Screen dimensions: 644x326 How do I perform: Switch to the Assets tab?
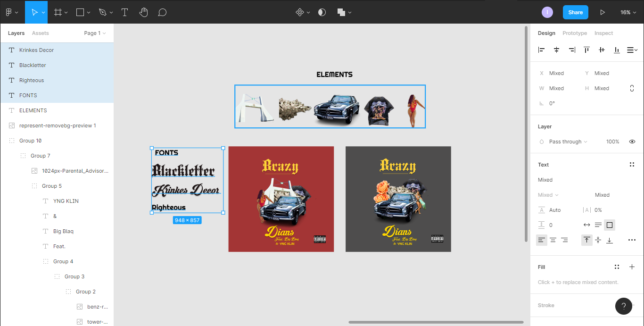(x=40, y=33)
